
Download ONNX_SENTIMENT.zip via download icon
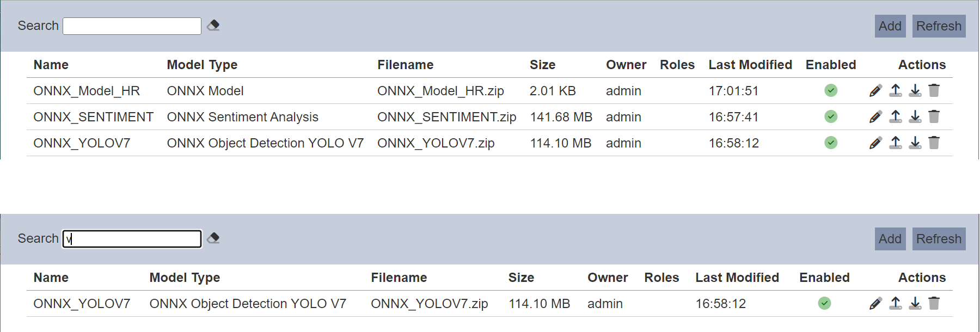tap(915, 116)
